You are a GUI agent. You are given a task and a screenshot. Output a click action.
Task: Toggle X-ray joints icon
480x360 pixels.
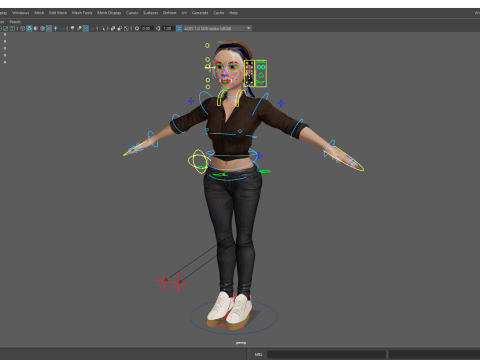[x=126, y=28]
